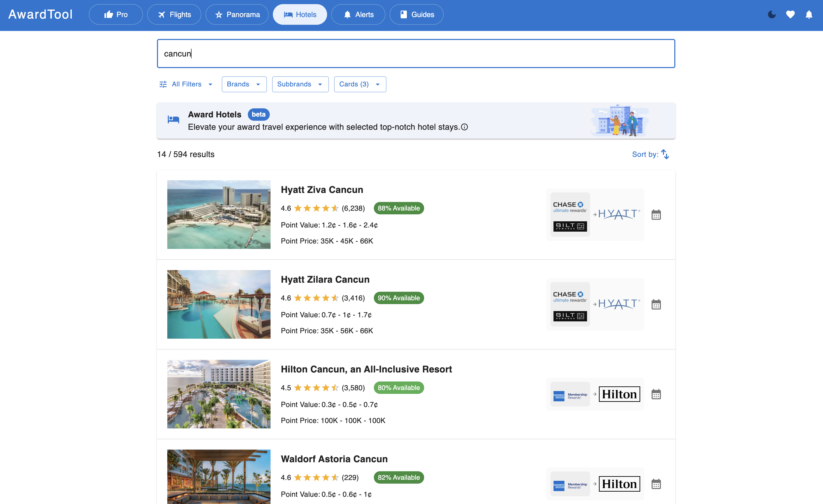Open the Guides section

click(416, 14)
